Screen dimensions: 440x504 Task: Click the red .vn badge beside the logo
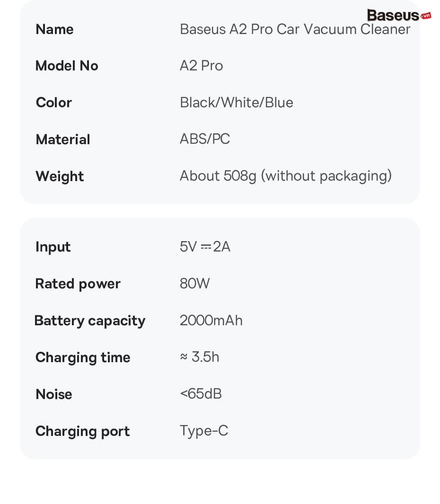point(425,16)
